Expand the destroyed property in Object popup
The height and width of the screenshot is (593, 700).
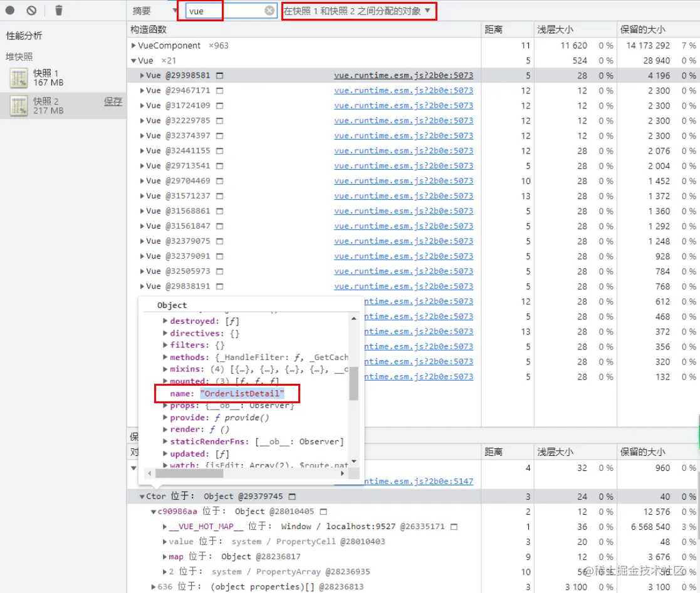[165, 321]
